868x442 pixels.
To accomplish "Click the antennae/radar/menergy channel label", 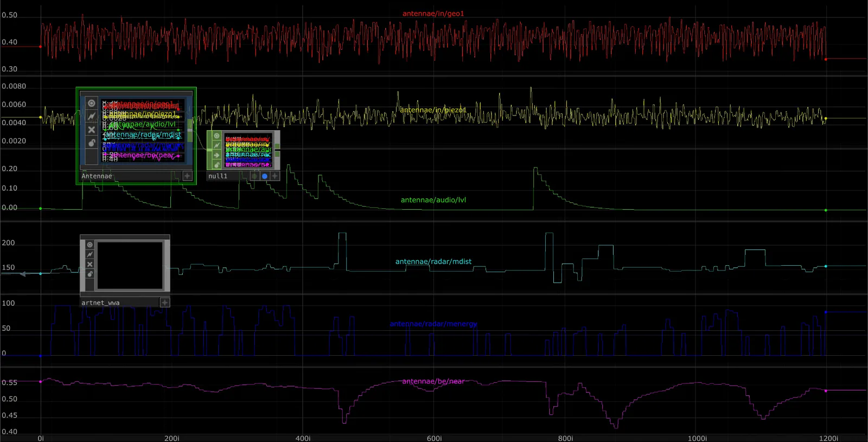I will click(433, 324).
